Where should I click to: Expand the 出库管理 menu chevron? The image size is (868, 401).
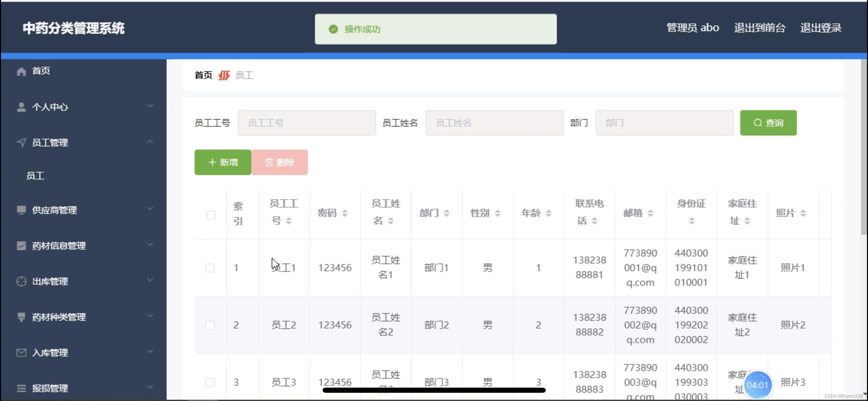coord(150,280)
